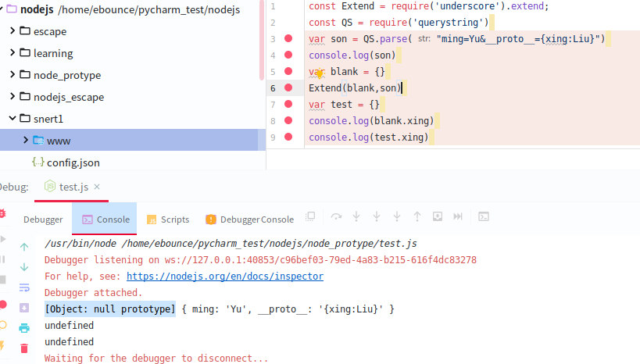640x364 pixels.
Task: Toggle the breakpoint on line 9
Action: [x=288, y=137]
